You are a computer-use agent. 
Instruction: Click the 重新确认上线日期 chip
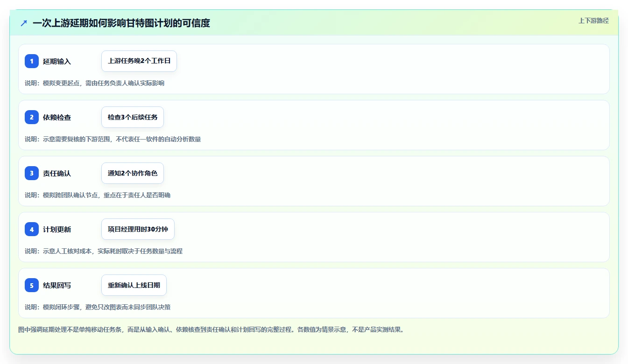134,285
